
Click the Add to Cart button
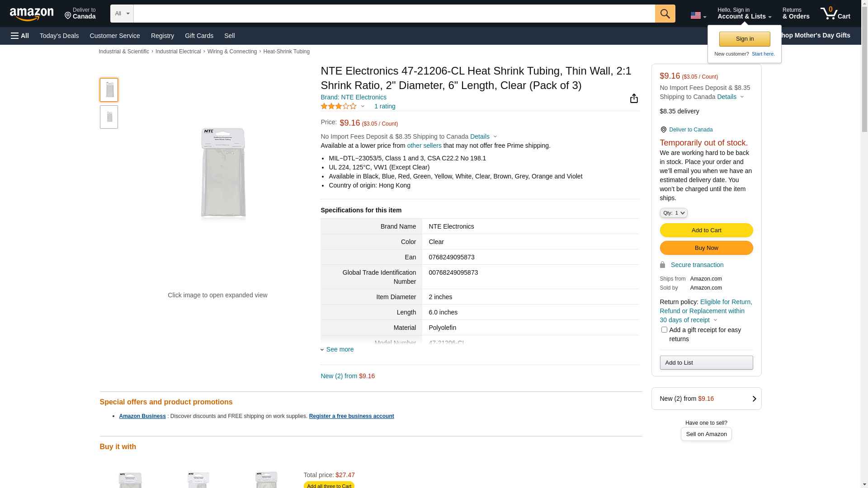706,230
